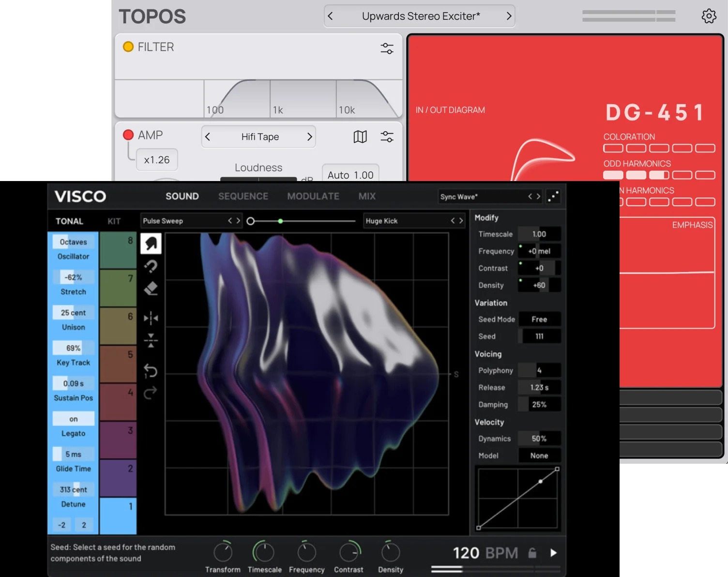Adjust the Contrast knob at the bottom

coord(349,552)
